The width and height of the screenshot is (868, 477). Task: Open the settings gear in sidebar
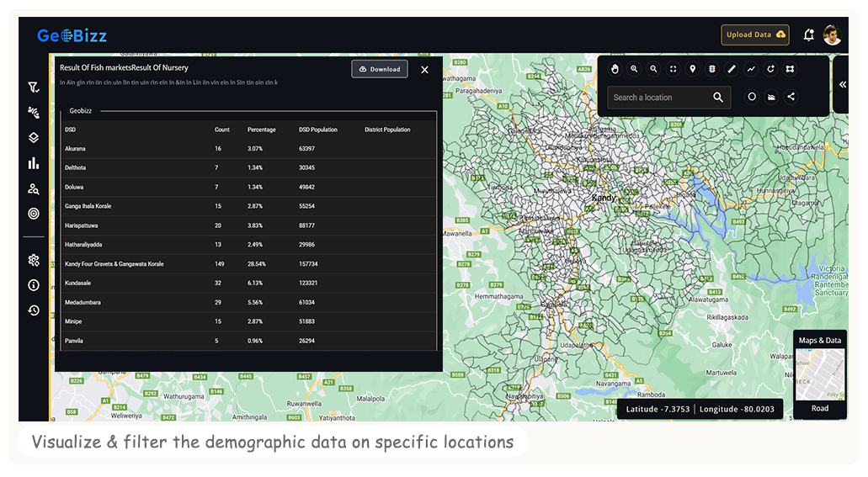[x=34, y=260]
